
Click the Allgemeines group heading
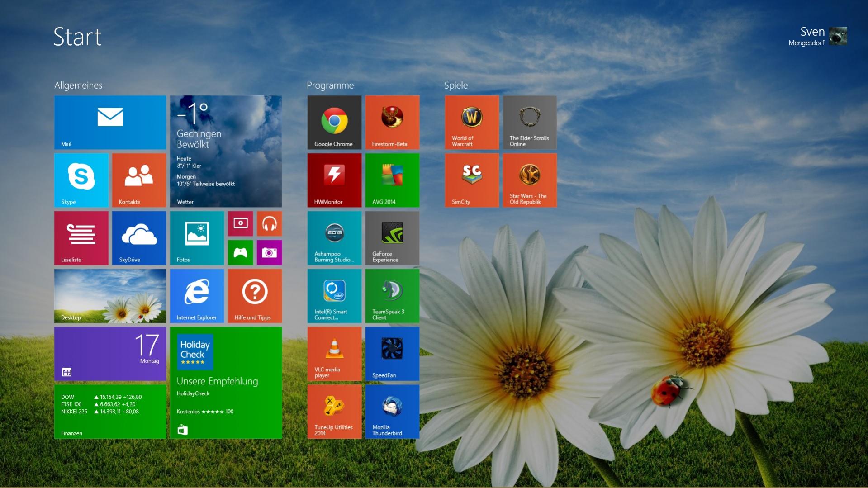point(78,85)
